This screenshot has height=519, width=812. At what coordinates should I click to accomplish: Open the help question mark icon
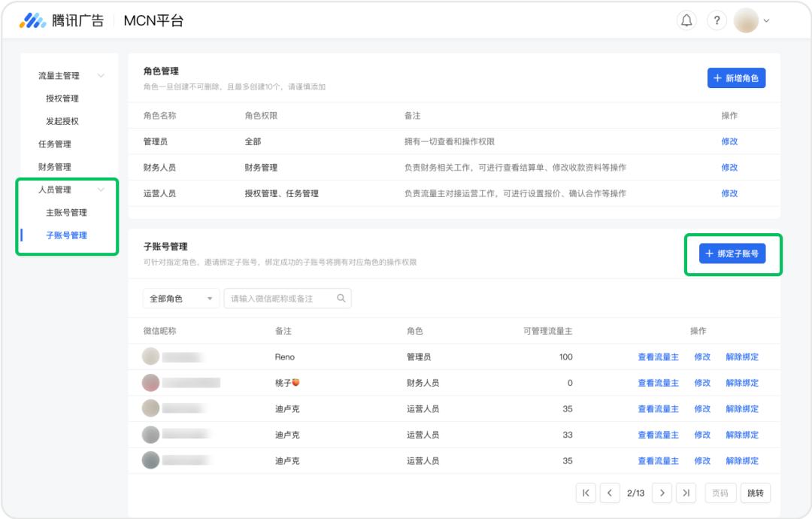(717, 20)
